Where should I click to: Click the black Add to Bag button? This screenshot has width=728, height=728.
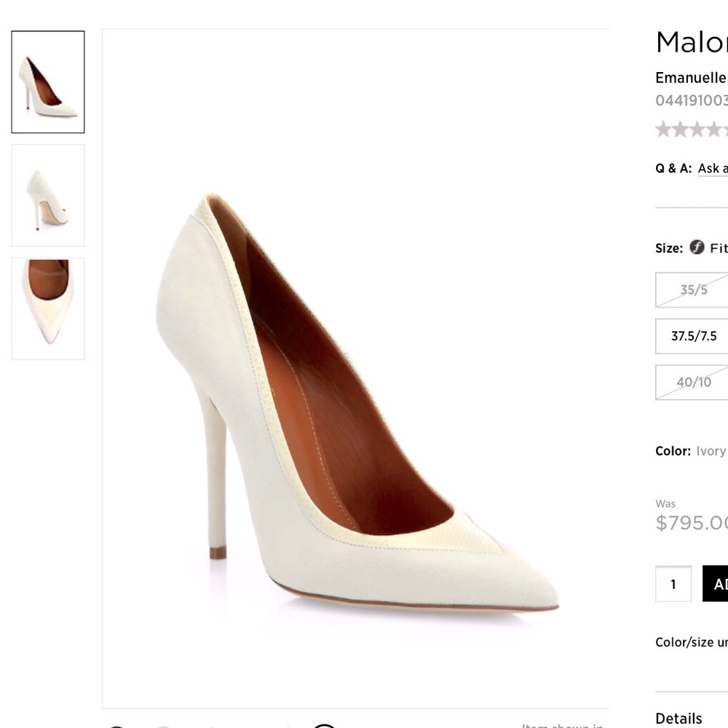coord(717,583)
